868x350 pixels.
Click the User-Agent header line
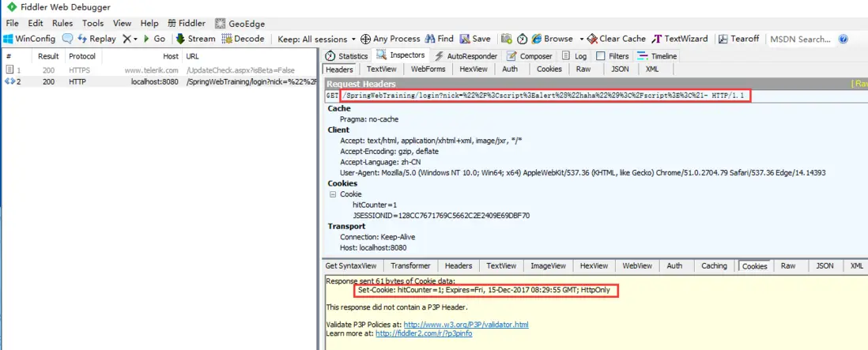click(583, 172)
